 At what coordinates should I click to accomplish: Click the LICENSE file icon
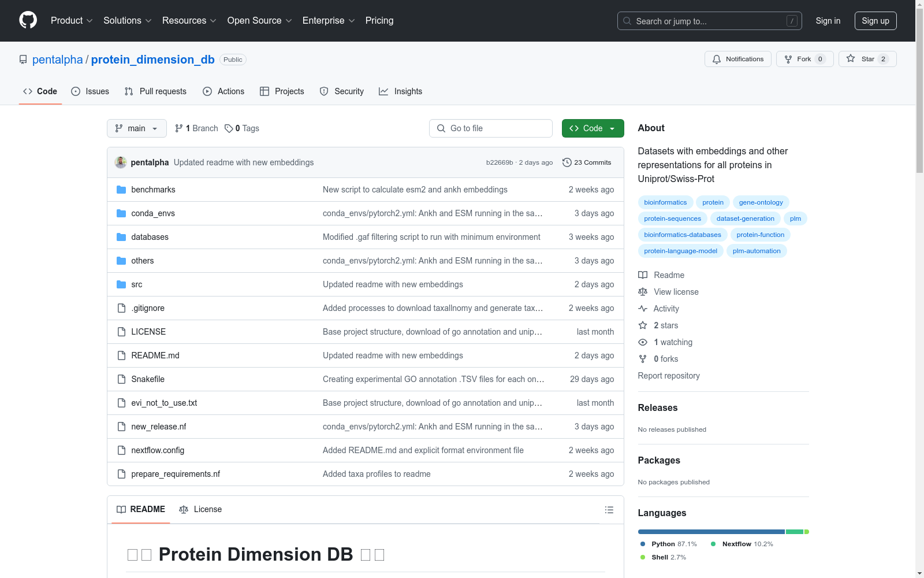click(121, 332)
